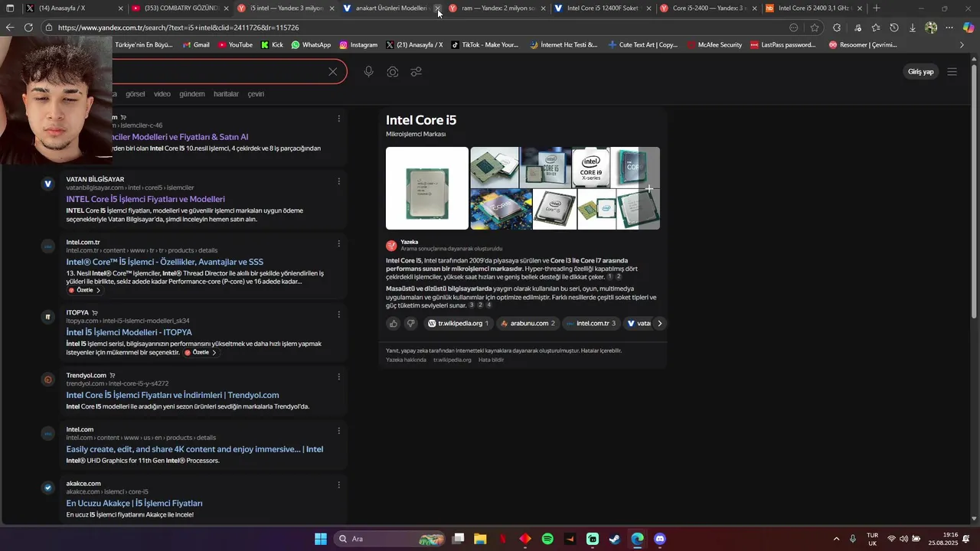Image resolution: width=980 pixels, height=551 pixels.
Task: Switch to the çeviri search tab
Action: click(256, 94)
